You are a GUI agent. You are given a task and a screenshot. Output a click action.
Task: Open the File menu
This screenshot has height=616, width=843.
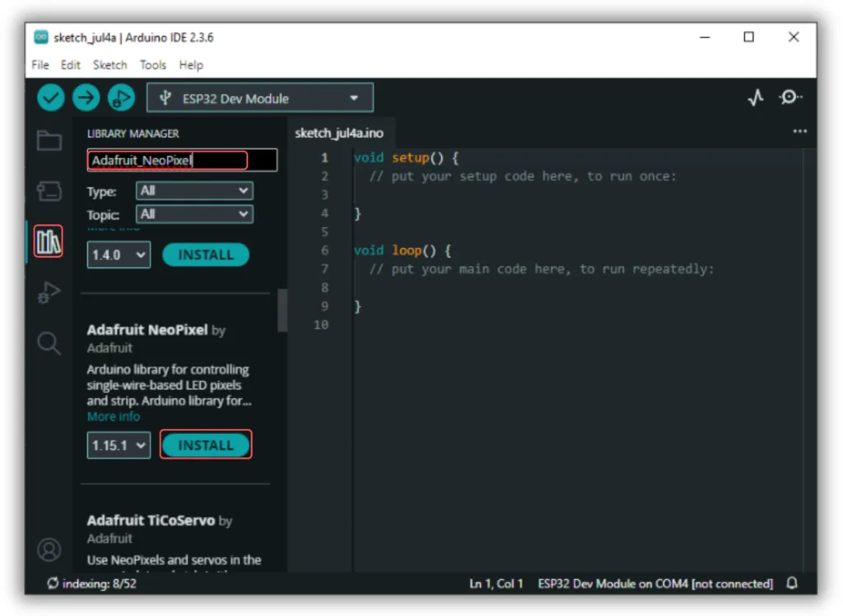pyautogui.click(x=40, y=65)
